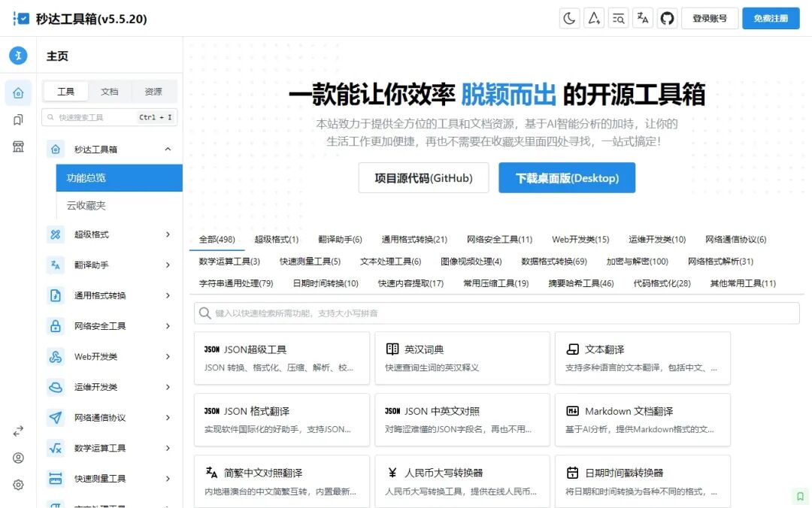Select the 翻译助手(6) category tab
The image size is (812, 508).
click(340, 240)
